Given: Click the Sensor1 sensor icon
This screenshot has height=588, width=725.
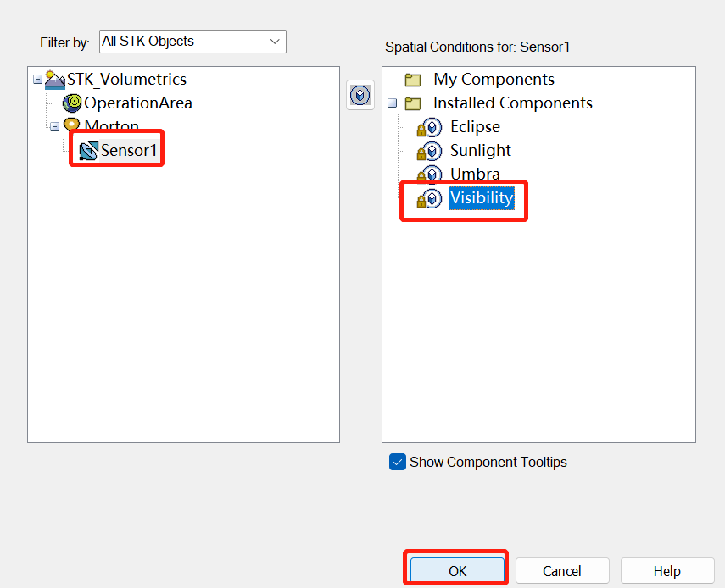Looking at the screenshot, I should [88, 151].
